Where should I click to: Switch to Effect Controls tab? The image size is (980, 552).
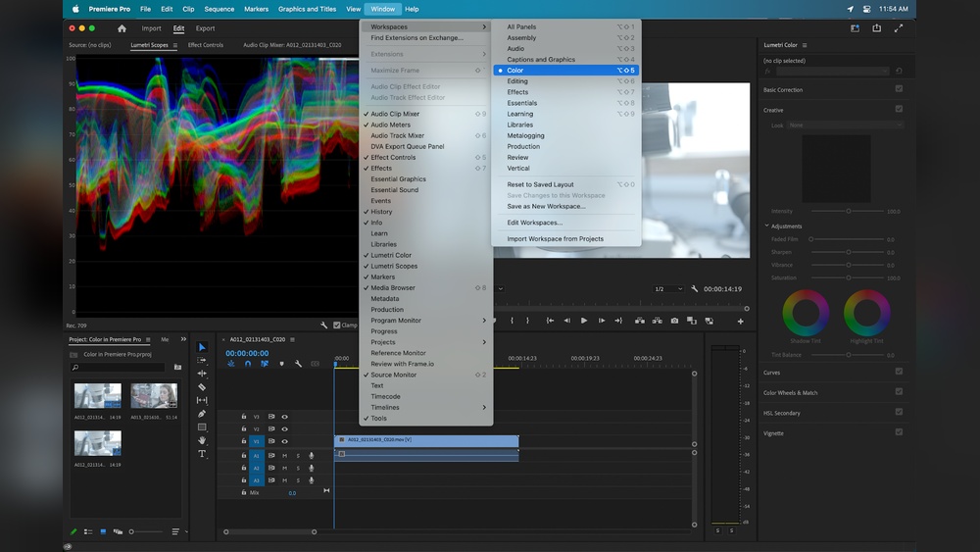tap(206, 45)
